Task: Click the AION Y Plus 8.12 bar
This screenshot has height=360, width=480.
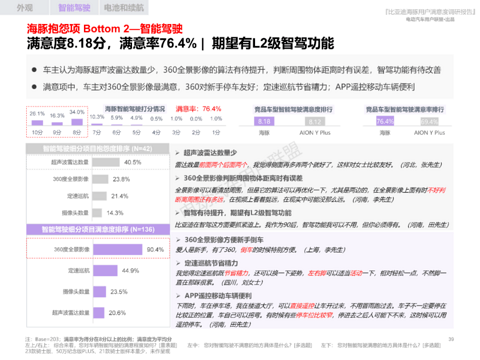Action: pos(315,122)
